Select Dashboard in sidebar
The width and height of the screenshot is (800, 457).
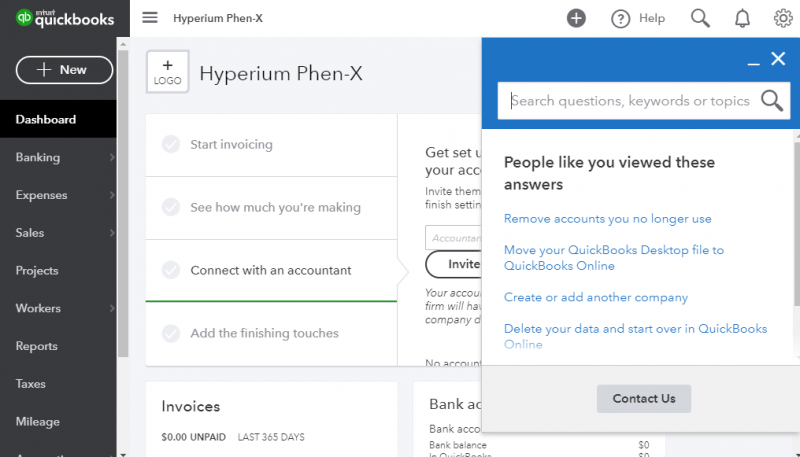click(58, 119)
